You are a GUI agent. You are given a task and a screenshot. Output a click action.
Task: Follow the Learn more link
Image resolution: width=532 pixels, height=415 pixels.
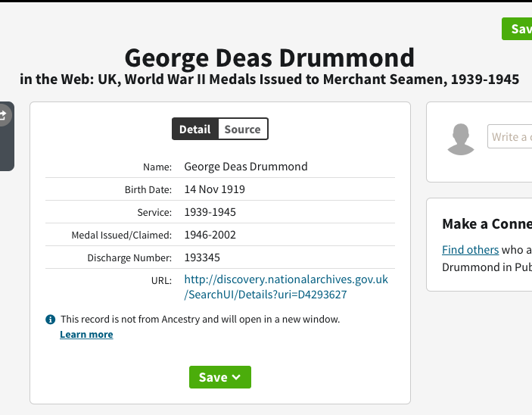(x=86, y=335)
